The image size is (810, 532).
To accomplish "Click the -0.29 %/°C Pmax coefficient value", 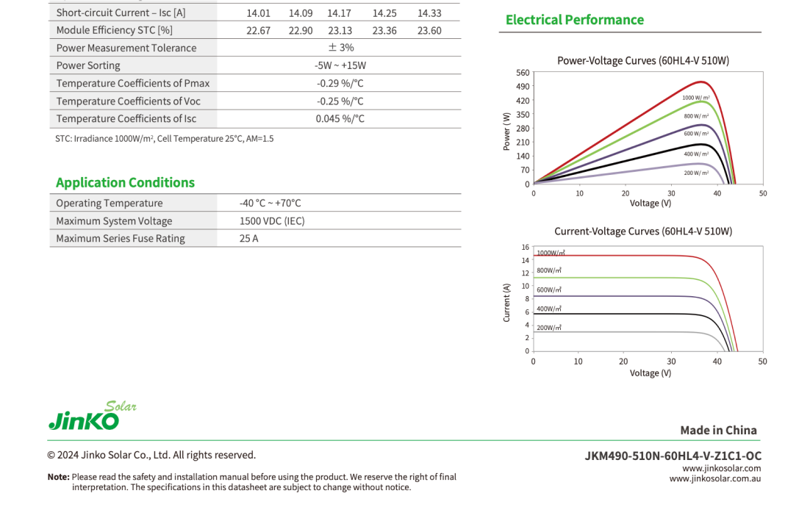I will click(x=340, y=83).
